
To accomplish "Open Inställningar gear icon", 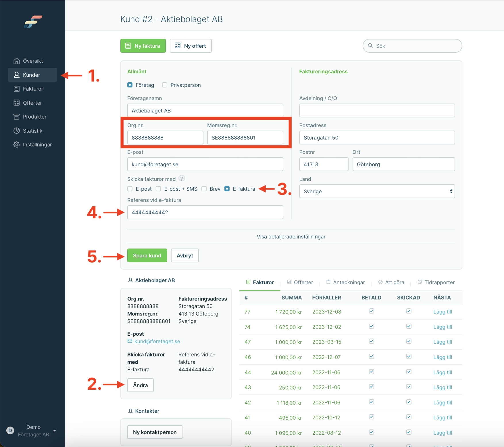I will (x=17, y=145).
